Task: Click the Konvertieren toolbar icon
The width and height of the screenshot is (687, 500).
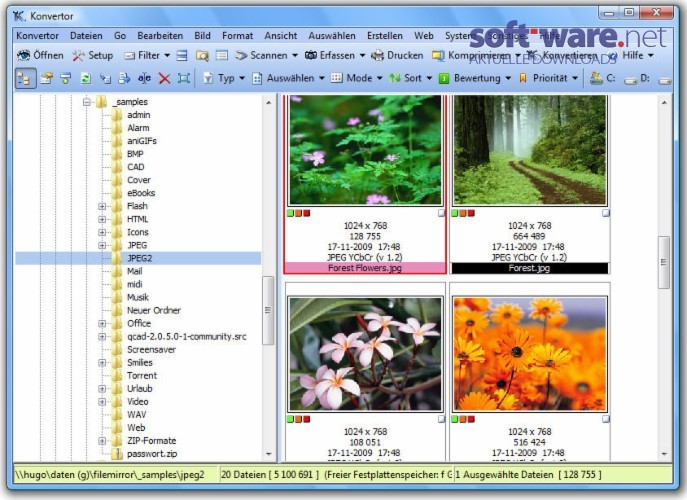Action: tap(532, 55)
